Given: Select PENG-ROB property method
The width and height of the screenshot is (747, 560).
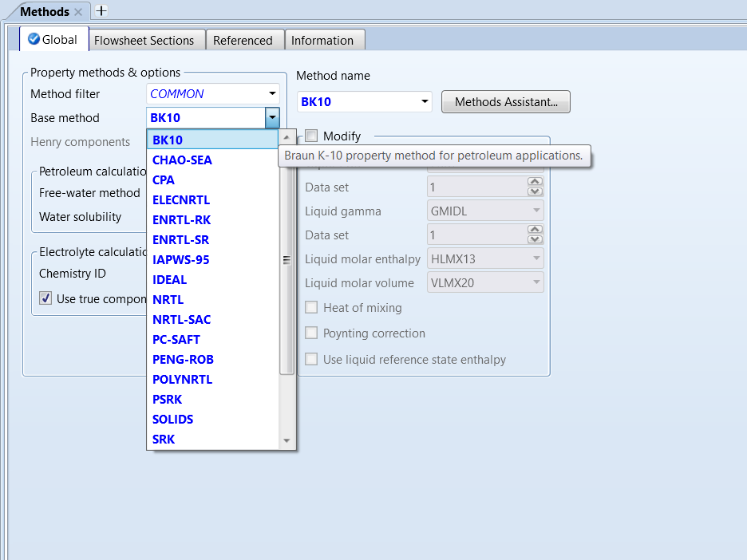Looking at the screenshot, I should pos(212,360).
